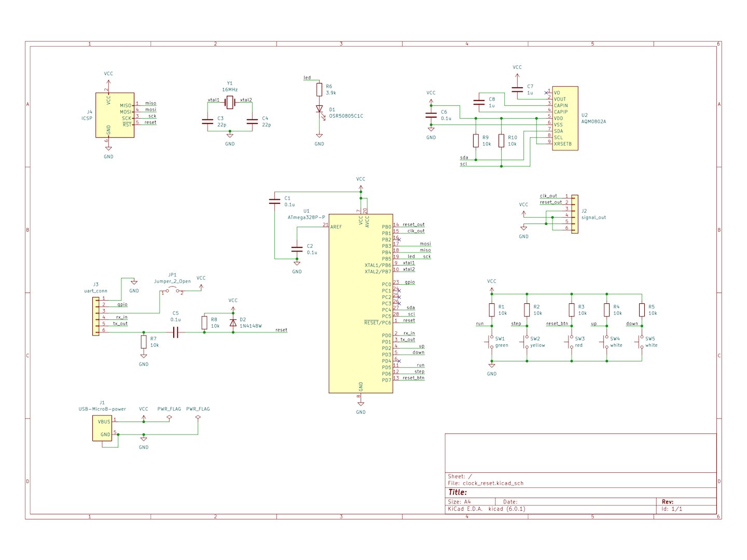Click the reset_btn net label at PD7

[413, 378]
